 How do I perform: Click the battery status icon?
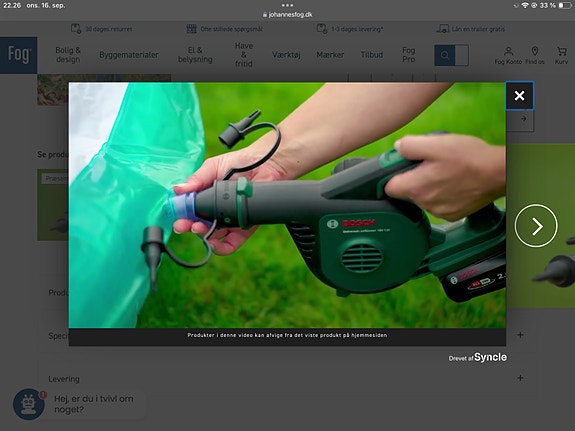click(565, 5)
